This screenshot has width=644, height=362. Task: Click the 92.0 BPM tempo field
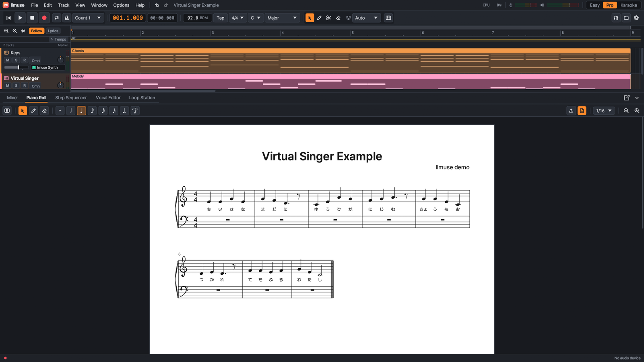point(197,18)
